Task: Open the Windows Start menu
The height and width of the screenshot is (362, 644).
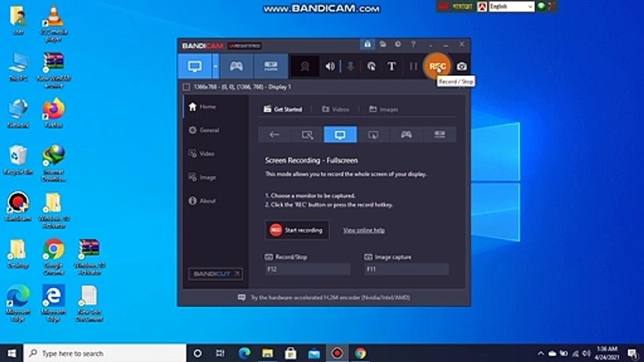Action: pyautogui.click(x=12, y=353)
